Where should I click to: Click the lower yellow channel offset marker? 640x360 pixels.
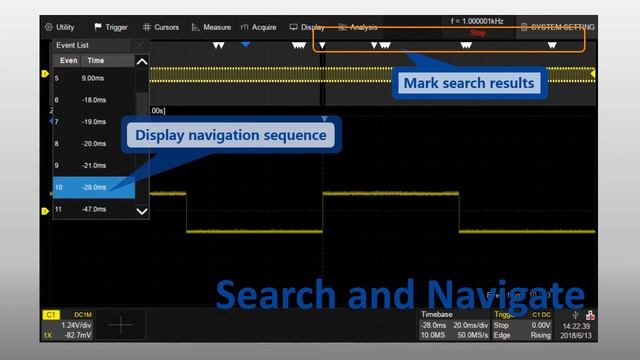45,211
